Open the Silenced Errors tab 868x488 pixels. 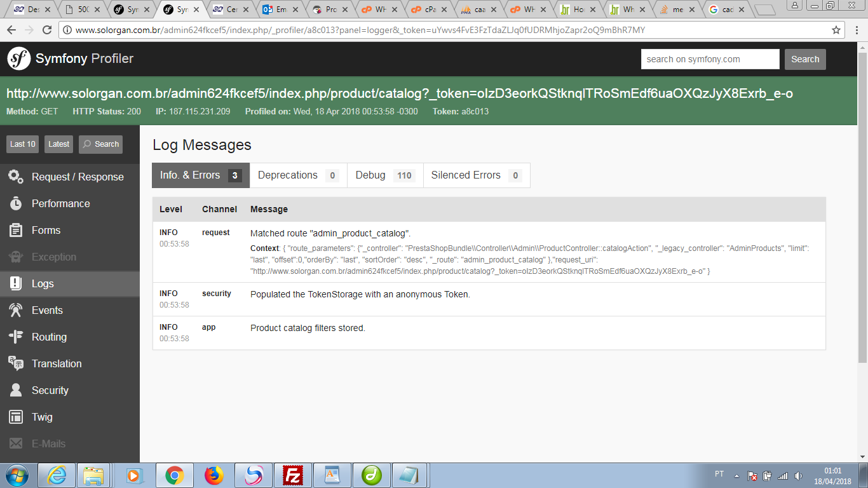click(x=477, y=175)
